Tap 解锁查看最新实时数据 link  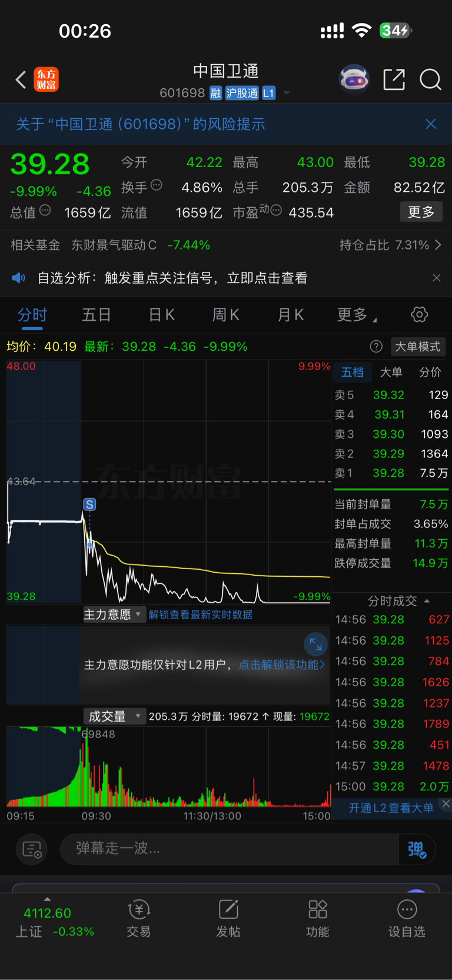pos(201,614)
